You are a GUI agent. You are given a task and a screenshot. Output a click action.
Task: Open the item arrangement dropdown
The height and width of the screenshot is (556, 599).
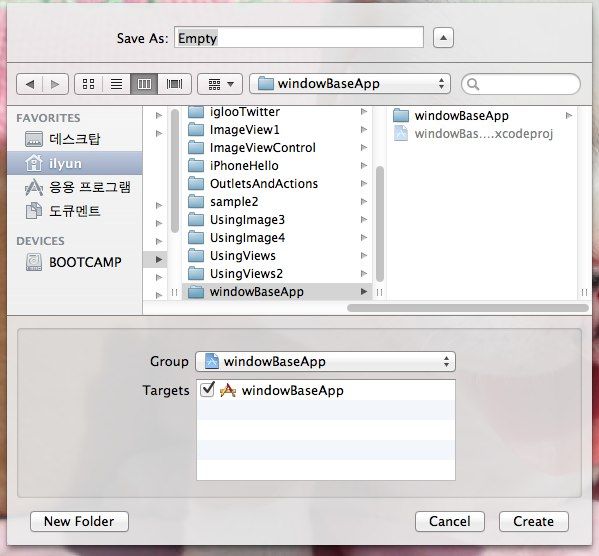click(220, 84)
